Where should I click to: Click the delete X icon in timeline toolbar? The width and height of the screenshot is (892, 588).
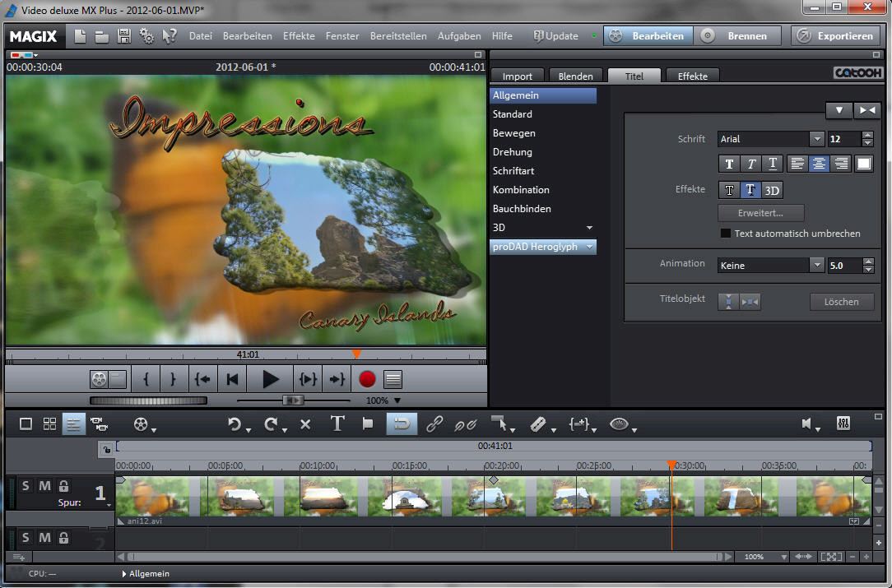coord(305,424)
